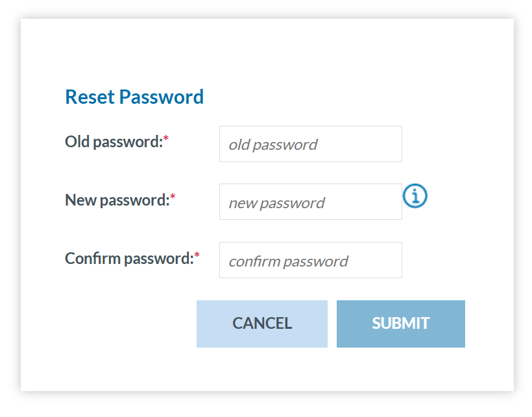Click blank panel area below SUBMIT button

click(x=401, y=370)
